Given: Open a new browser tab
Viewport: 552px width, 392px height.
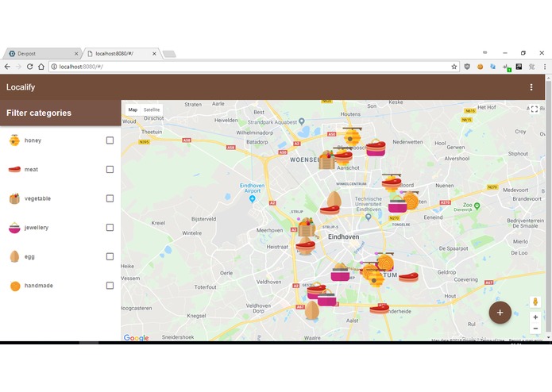Looking at the screenshot, I should click(169, 54).
